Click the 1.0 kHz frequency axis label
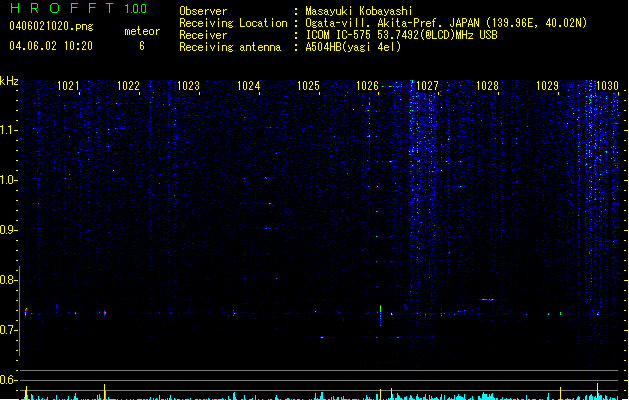Image resolution: width=629 pixels, height=400 pixels. click(x=8, y=180)
